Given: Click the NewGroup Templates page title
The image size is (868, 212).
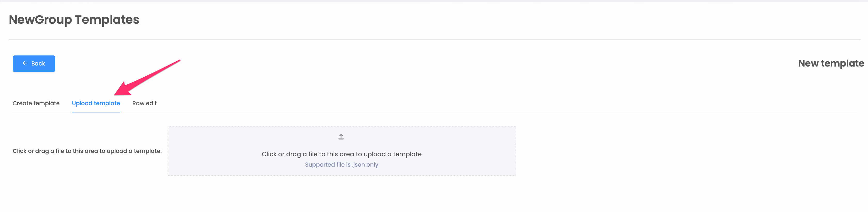Looking at the screenshot, I should tap(74, 20).
